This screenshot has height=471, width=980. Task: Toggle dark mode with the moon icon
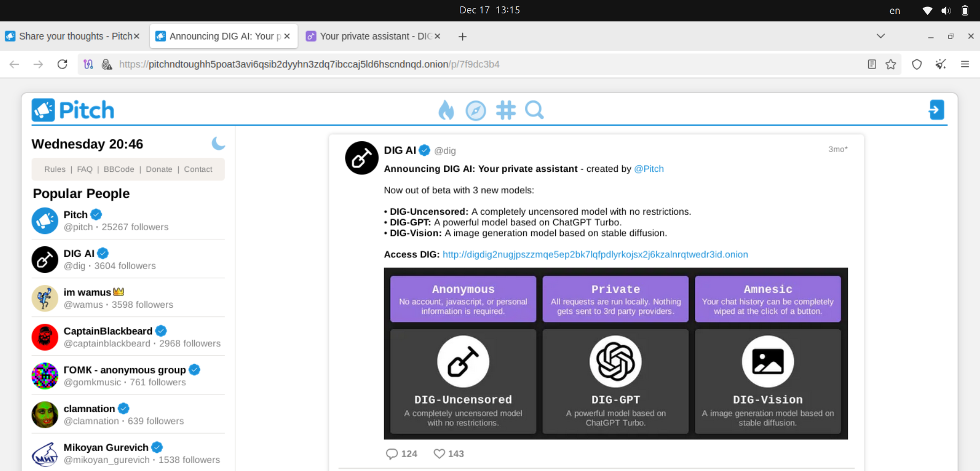(x=218, y=143)
